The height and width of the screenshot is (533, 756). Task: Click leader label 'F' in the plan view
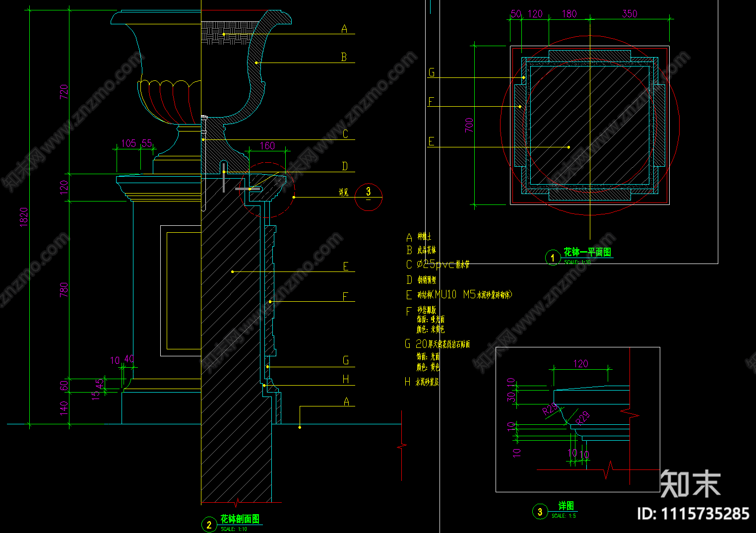tap(431, 102)
